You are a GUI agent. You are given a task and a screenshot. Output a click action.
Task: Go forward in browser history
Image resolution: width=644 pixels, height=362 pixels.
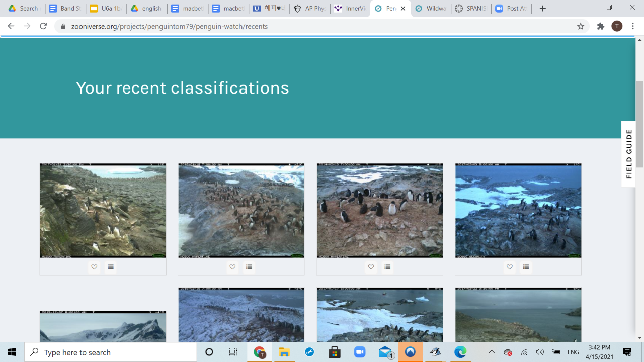tap(27, 26)
